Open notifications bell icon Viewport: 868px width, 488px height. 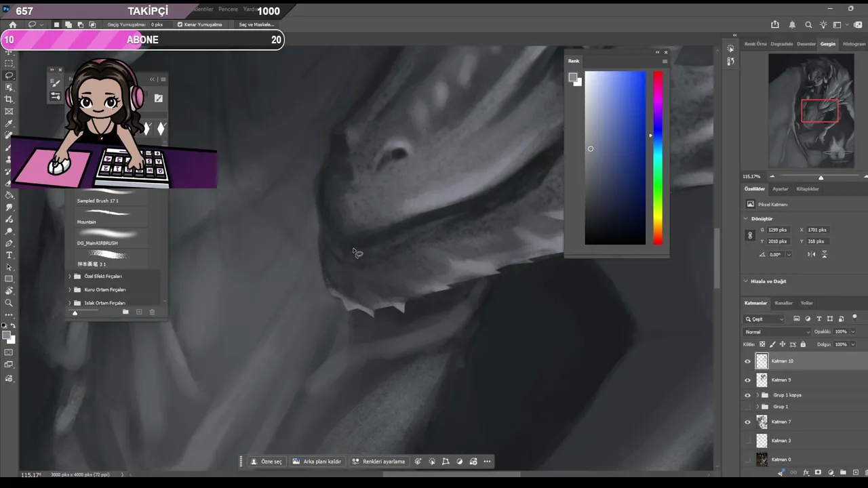point(792,24)
